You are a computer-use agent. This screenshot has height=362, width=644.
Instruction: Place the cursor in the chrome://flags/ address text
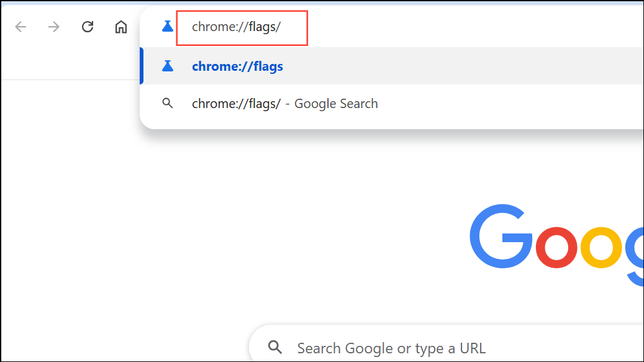click(236, 27)
